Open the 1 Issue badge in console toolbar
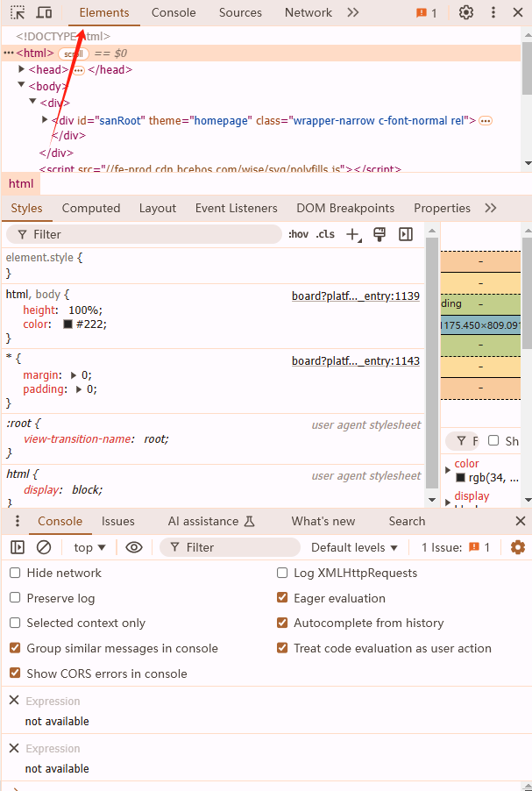 pyautogui.click(x=456, y=548)
